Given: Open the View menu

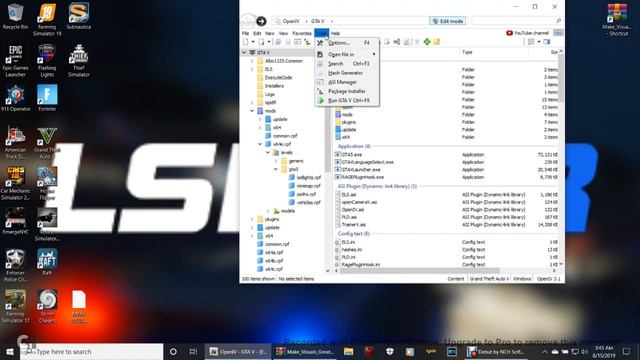Looking at the screenshot, I should click(283, 33).
